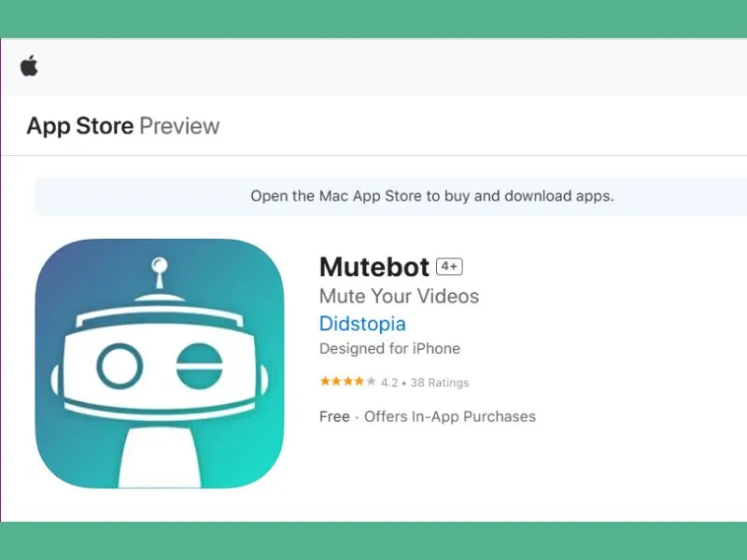Open the Mutebot robot app icon

coord(160,364)
